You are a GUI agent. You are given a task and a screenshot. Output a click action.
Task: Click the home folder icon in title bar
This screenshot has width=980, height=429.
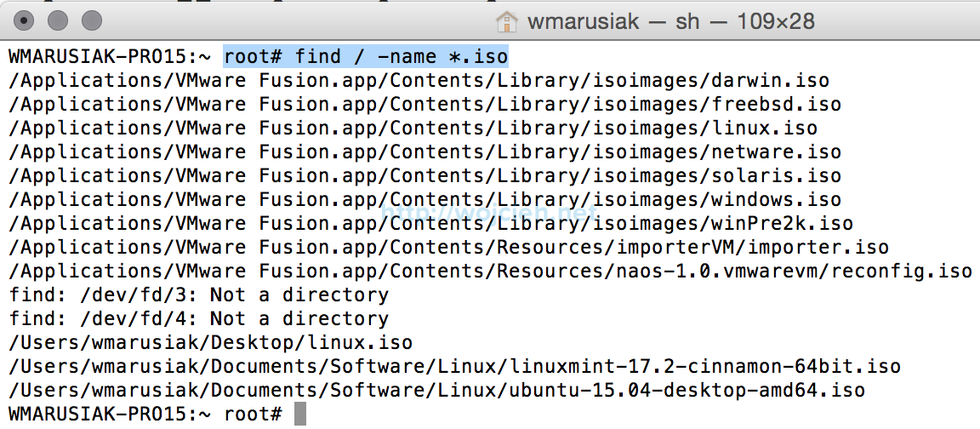tap(506, 20)
